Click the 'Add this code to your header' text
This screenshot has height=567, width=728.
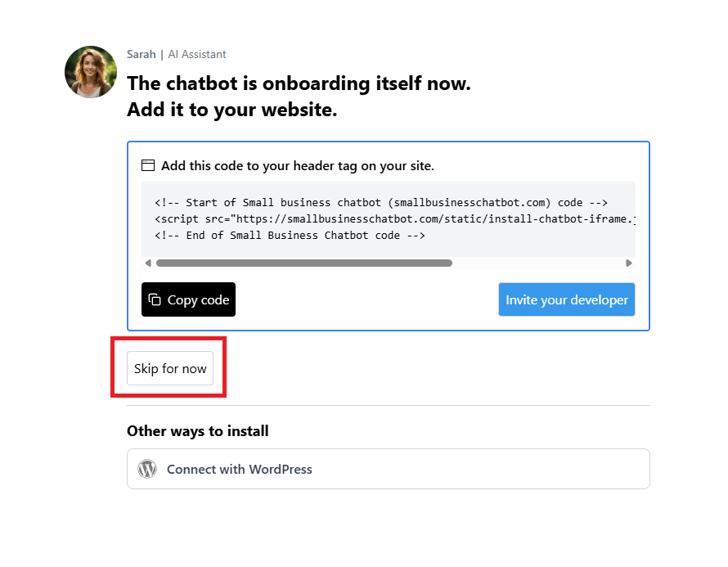298,166
